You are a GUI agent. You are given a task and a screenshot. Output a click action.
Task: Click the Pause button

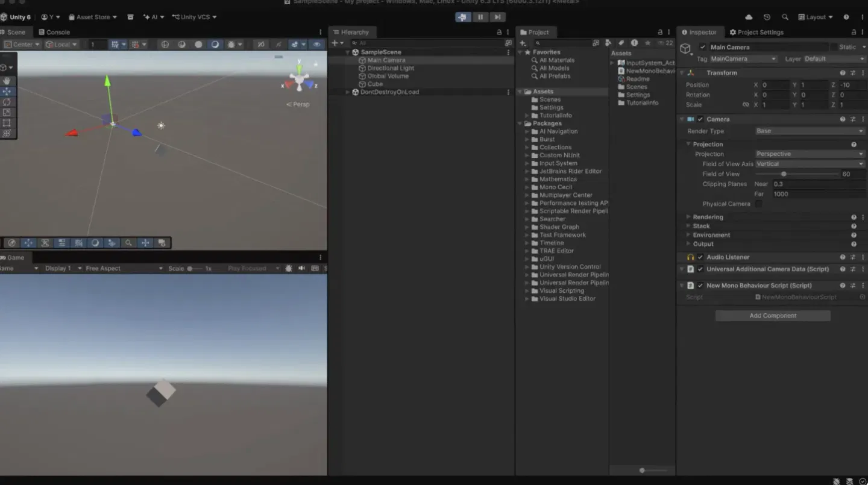(480, 17)
